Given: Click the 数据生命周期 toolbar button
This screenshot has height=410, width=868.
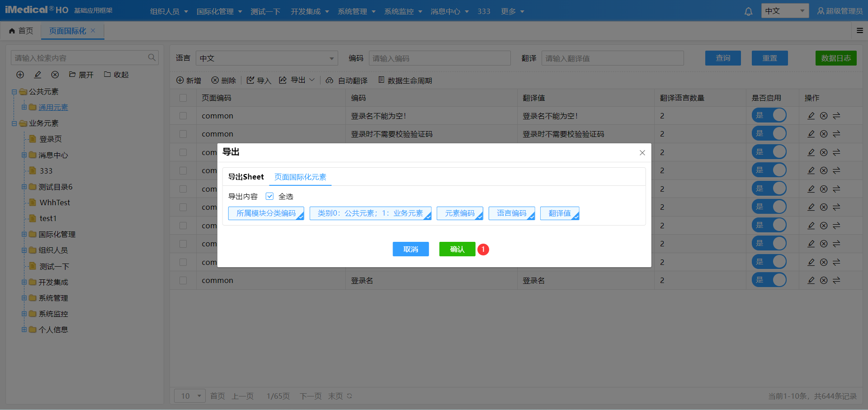Looking at the screenshot, I should 405,80.
